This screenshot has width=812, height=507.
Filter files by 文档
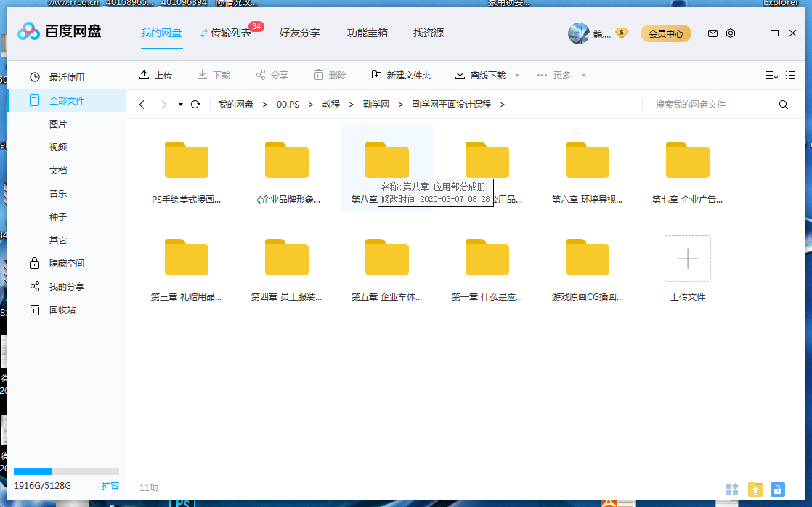point(58,171)
